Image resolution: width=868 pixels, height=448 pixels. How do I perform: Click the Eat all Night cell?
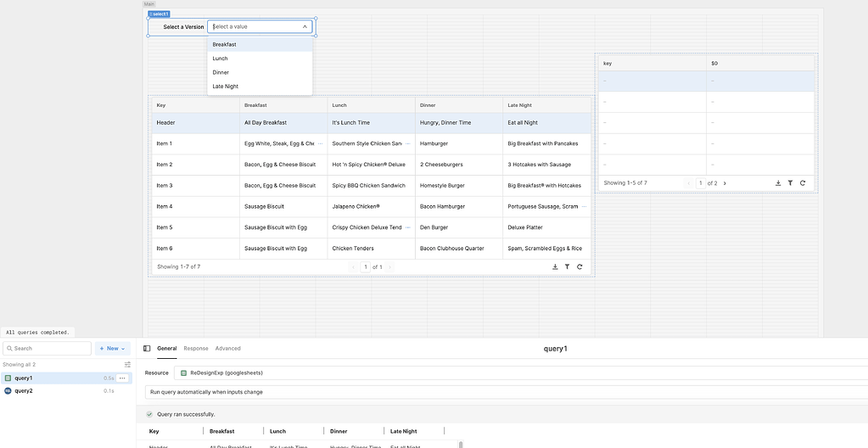point(547,123)
